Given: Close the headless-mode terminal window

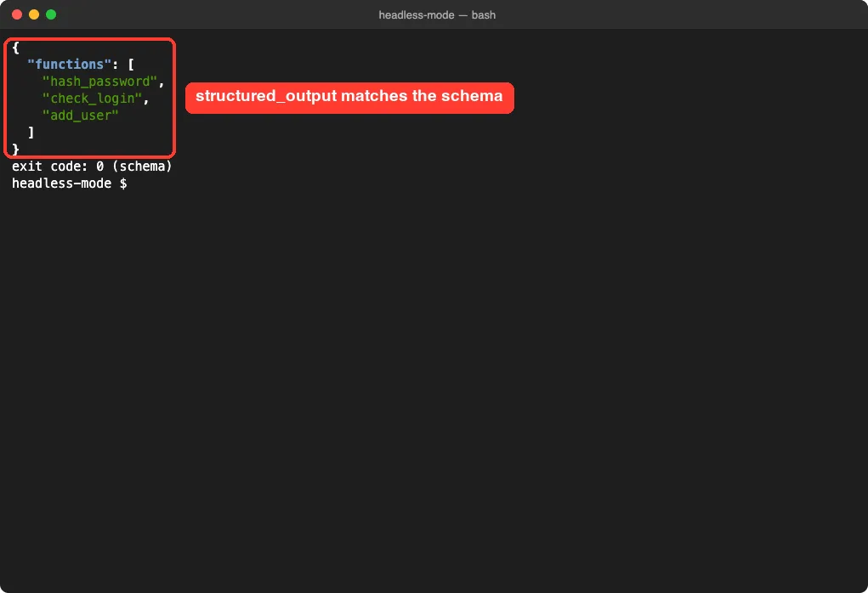Looking at the screenshot, I should 17,14.
